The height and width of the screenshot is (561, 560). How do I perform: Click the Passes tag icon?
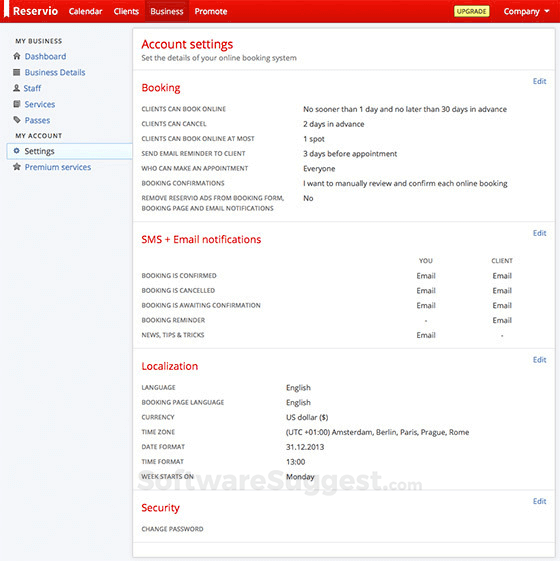[x=16, y=120]
